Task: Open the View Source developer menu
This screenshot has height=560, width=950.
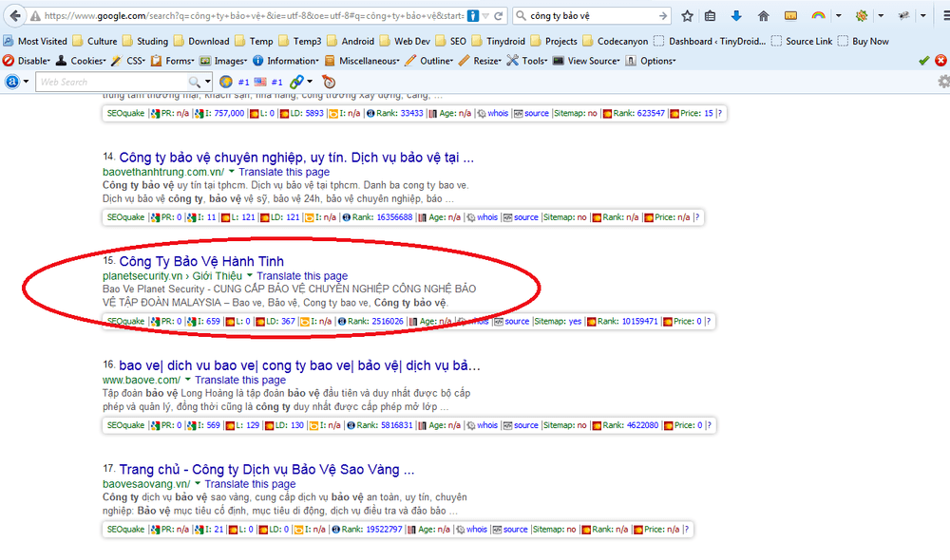Action: point(586,61)
